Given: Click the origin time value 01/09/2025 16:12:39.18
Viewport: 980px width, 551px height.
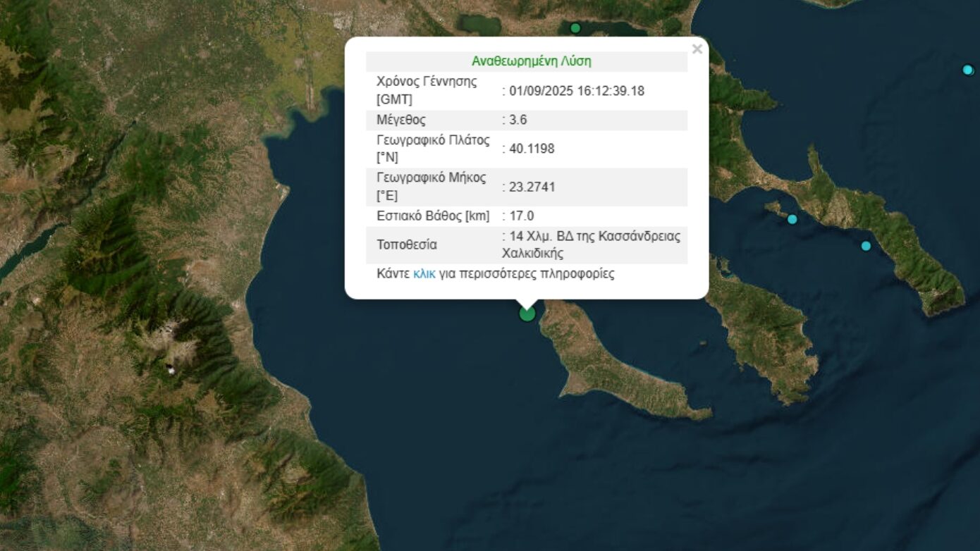Looking at the screenshot, I should (x=577, y=91).
